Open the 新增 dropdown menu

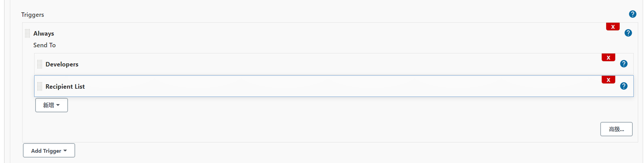[x=51, y=105]
